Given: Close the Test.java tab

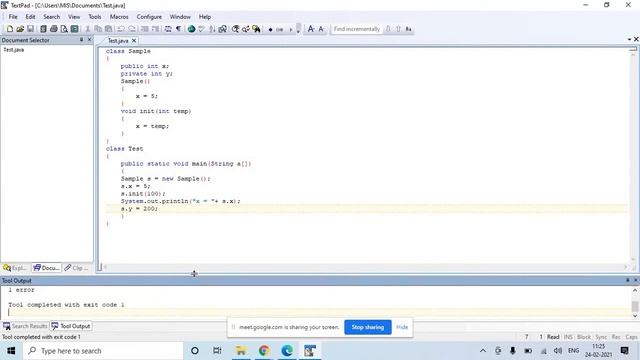Looking at the screenshot, I should [x=134, y=40].
